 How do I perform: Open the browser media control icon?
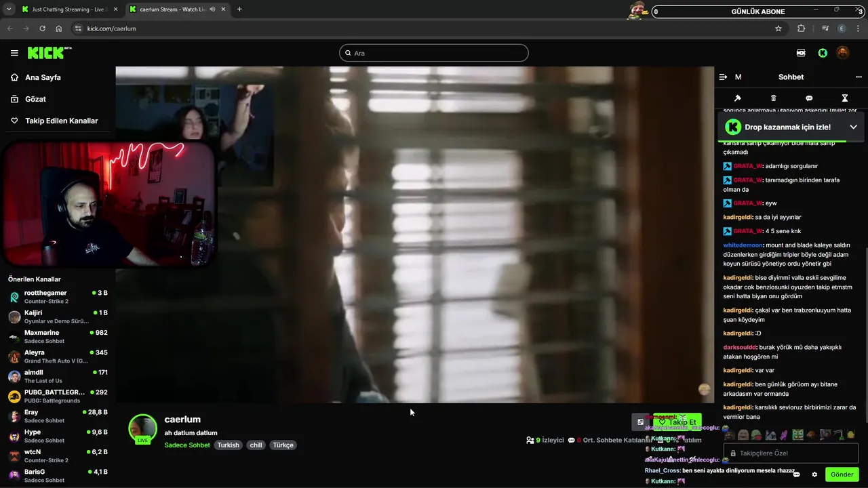(825, 28)
